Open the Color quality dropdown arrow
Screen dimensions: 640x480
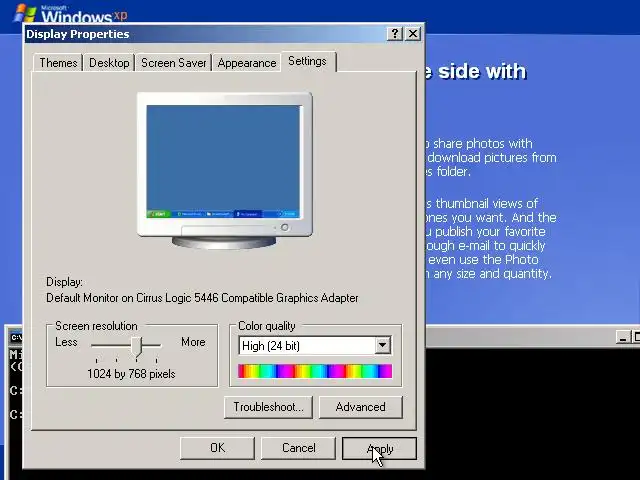coord(382,345)
